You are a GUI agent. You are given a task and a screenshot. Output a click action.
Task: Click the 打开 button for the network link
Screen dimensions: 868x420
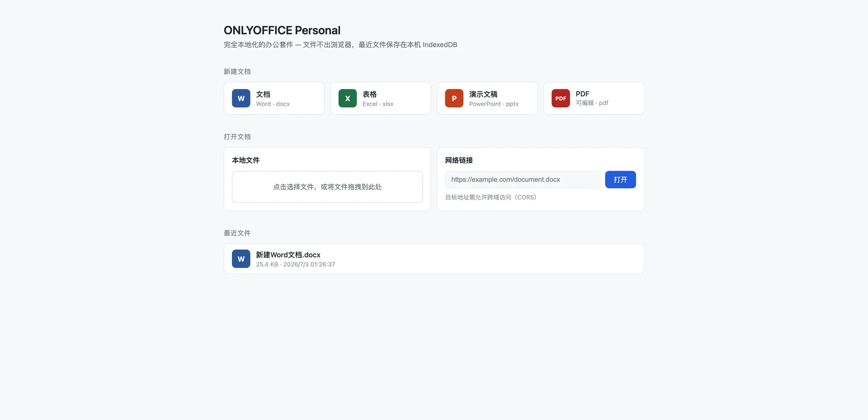[620, 180]
